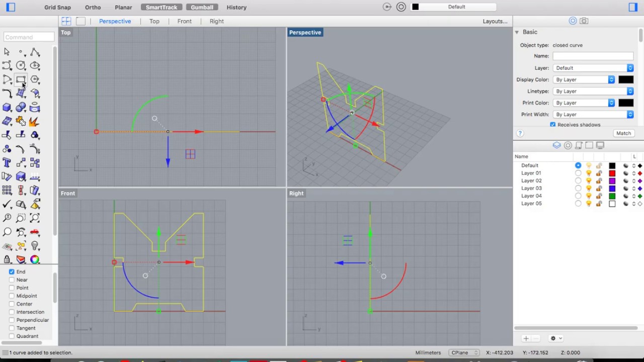
Task: Open the Linetype dropdown
Action: click(593, 91)
